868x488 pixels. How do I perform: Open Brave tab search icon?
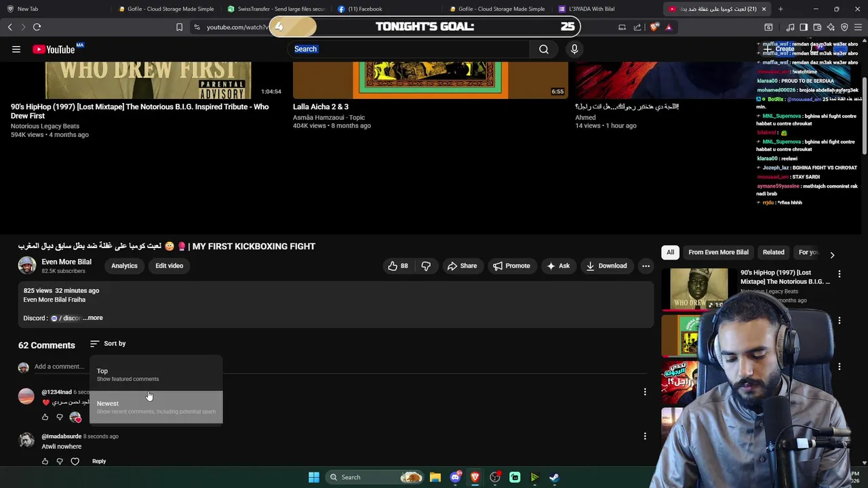point(768,27)
